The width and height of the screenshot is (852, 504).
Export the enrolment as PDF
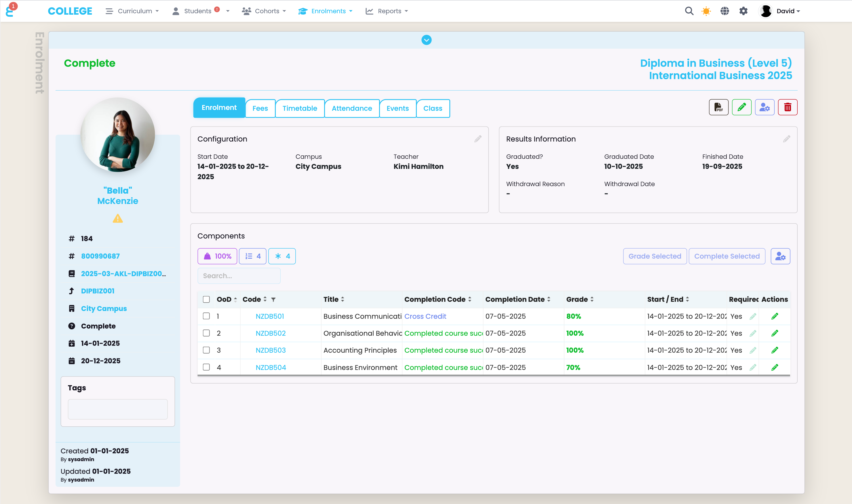pos(718,107)
